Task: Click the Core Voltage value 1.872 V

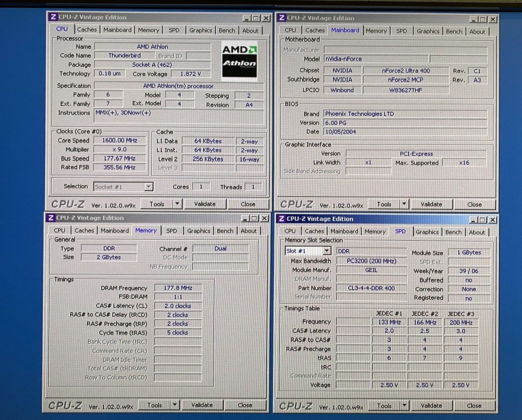Action: [190, 74]
